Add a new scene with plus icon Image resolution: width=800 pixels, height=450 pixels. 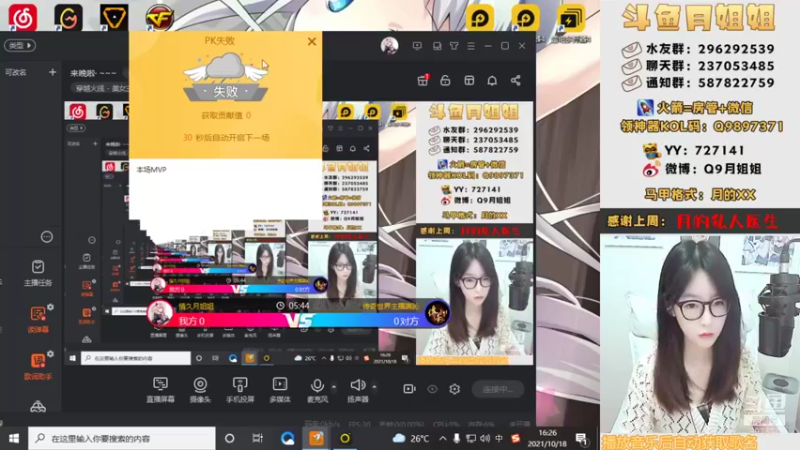pos(52,72)
